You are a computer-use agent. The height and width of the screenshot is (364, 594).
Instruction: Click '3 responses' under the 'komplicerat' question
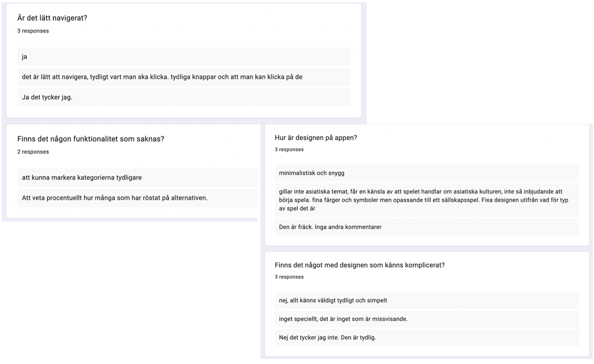[289, 277]
